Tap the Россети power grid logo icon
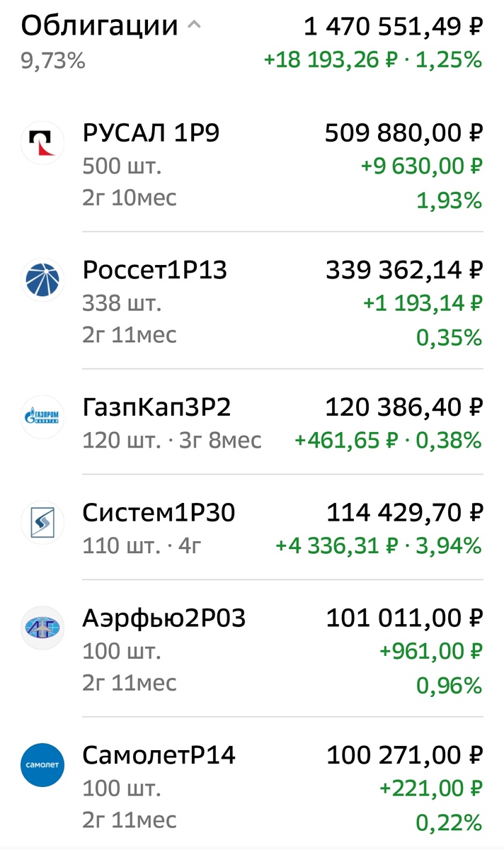 pos(42,280)
